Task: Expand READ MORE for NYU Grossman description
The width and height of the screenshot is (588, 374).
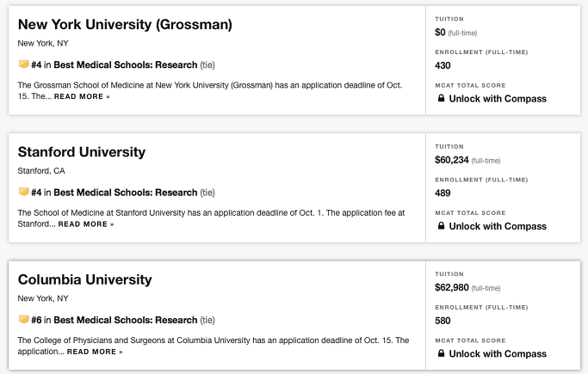Action: (82, 96)
